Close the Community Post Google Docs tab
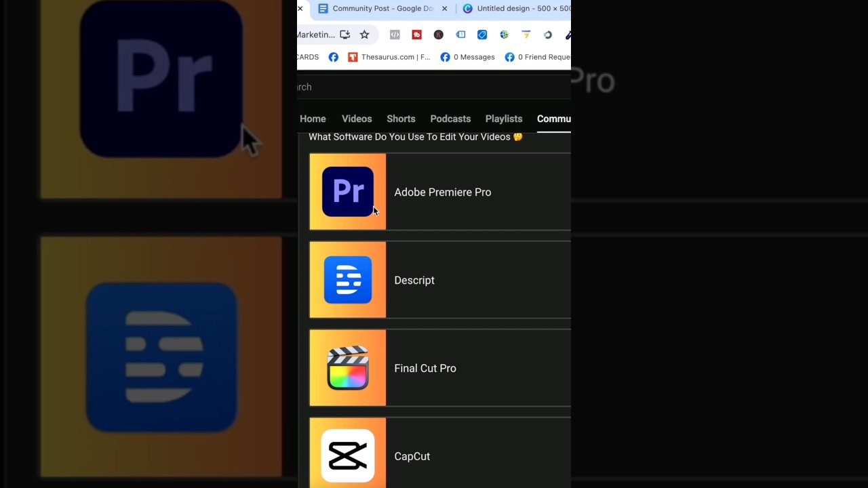This screenshot has height=488, width=868. [x=444, y=9]
